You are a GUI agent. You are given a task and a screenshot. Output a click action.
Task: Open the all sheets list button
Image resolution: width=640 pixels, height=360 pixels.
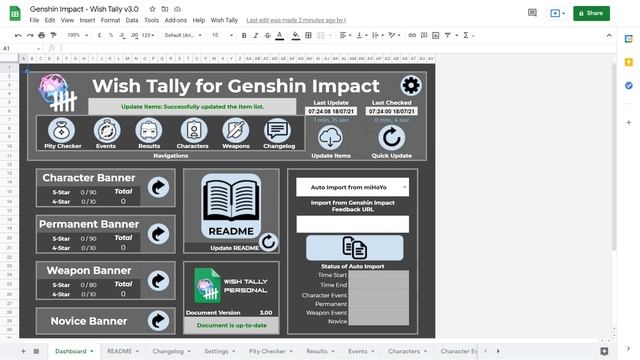pos(36,351)
